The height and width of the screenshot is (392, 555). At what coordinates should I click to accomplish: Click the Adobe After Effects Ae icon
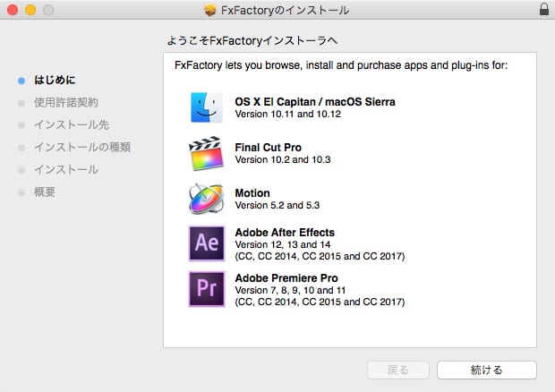click(207, 243)
